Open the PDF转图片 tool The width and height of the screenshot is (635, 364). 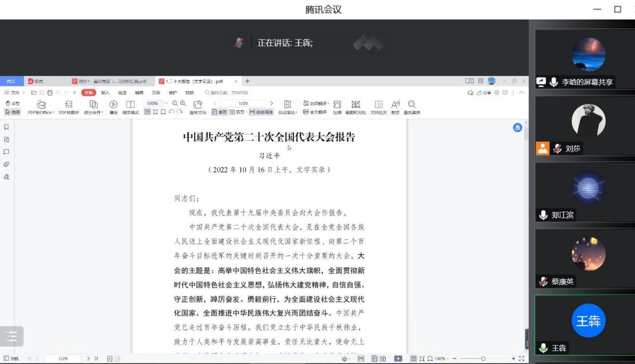pos(69,105)
